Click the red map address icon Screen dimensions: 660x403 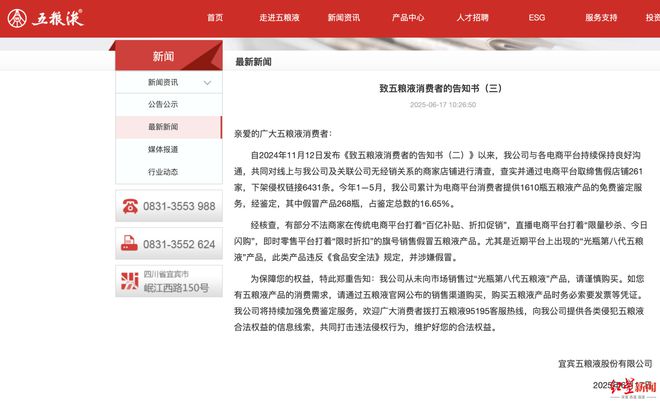point(129,282)
